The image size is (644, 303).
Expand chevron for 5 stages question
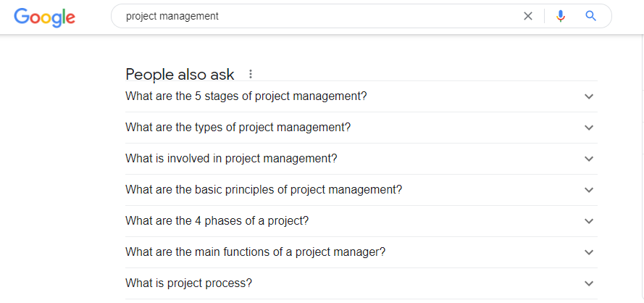(x=589, y=96)
